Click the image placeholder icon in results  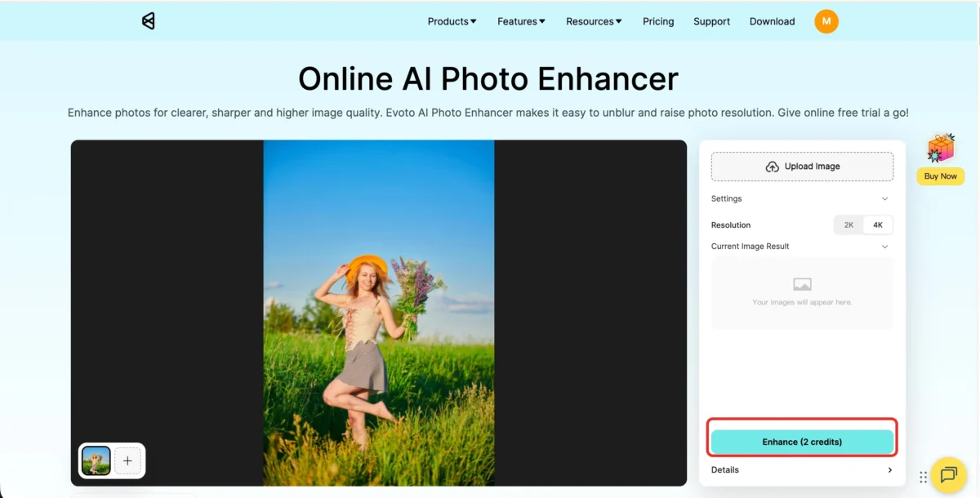[x=802, y=284]
